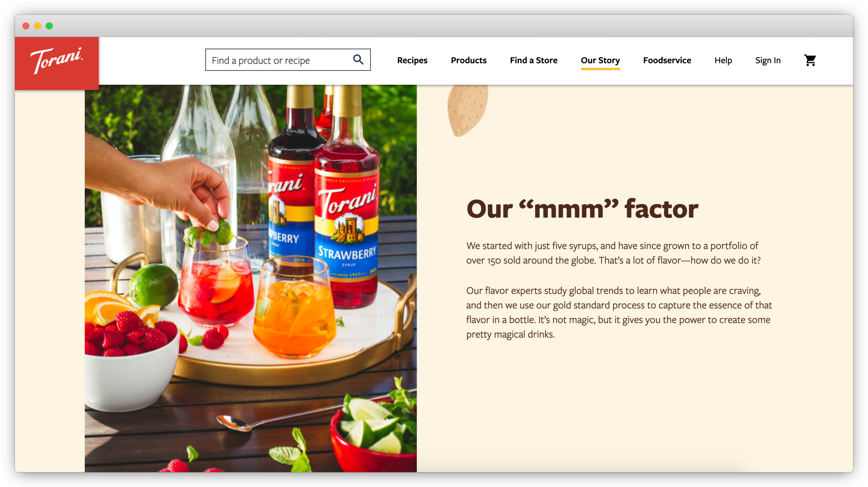Click the red close window button
Screen dimensions: 868x487
click(x=26, y=26)
